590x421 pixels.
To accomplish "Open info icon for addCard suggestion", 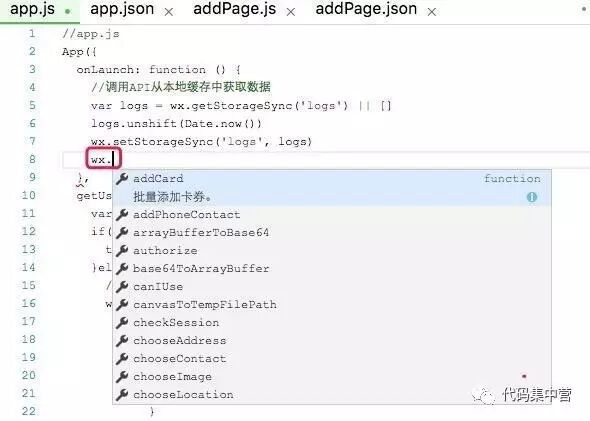I will (x=532, y=197).
